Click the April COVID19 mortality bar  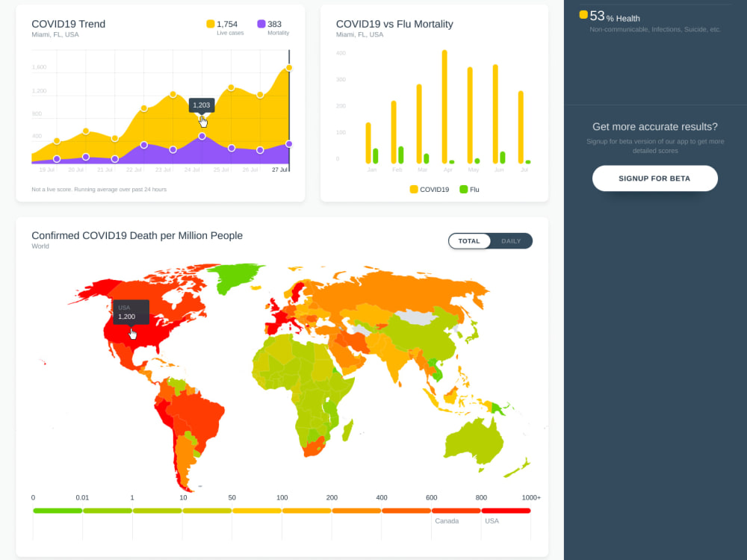point(444,107)
